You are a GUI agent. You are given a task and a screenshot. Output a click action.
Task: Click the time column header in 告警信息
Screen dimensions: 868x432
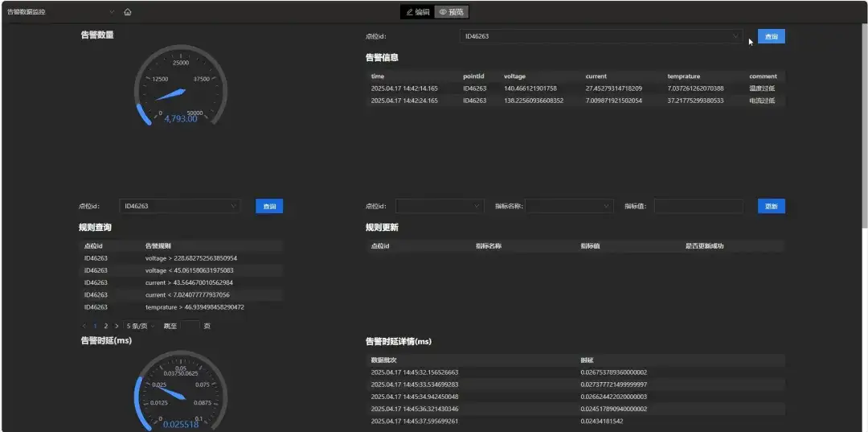[378, 76]
